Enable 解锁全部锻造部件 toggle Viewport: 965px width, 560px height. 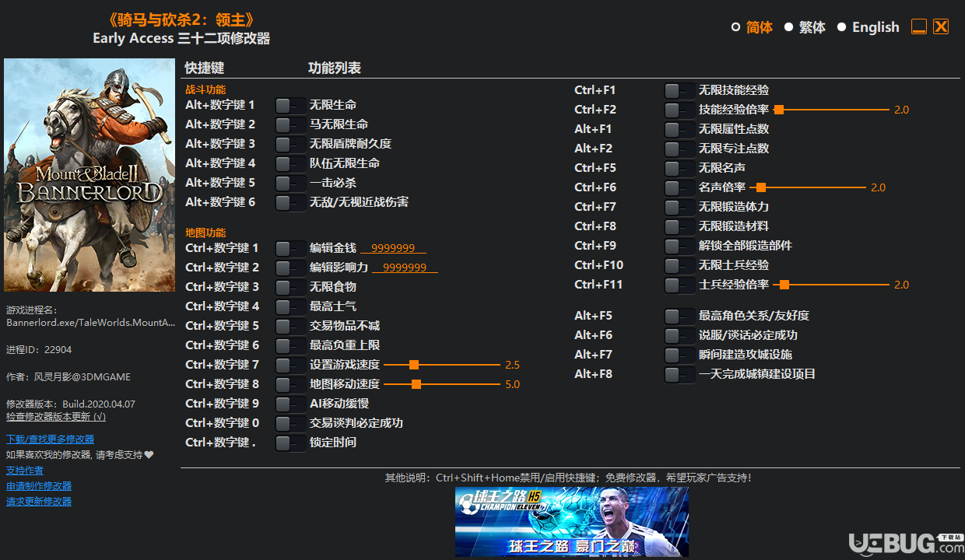[x=679, y=246]
